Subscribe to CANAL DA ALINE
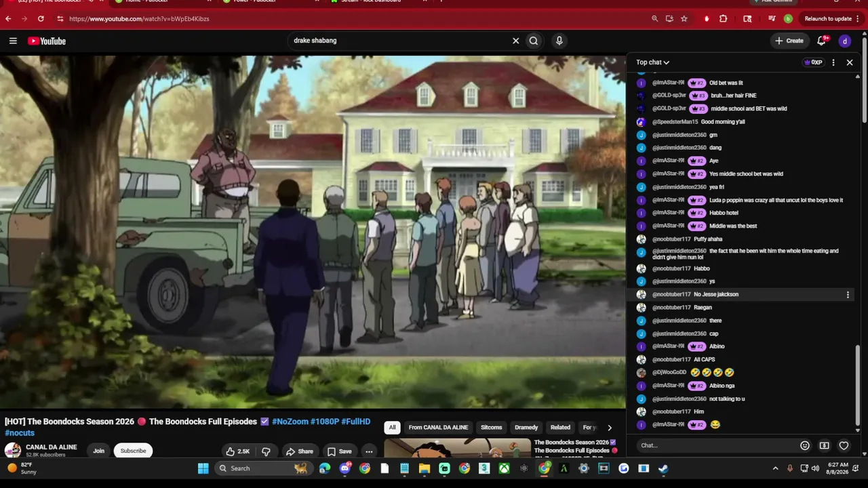 tap(133, 451)
